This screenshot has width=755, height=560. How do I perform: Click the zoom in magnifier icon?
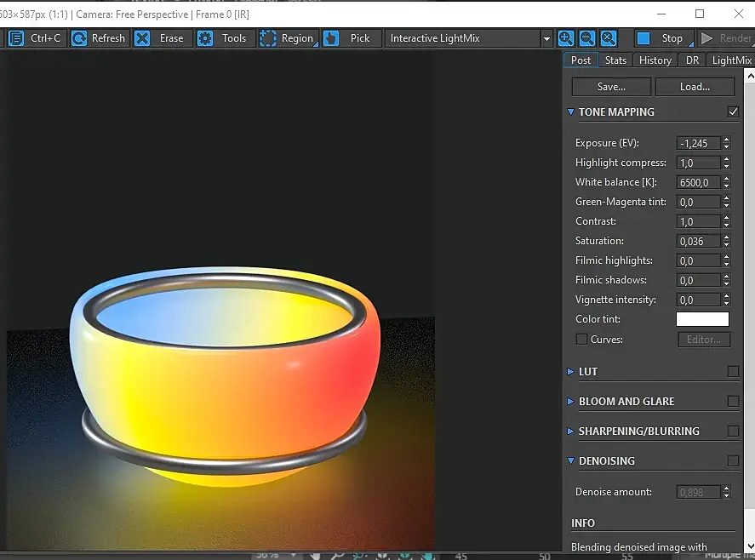pyautogui.click(x=566, y=38)
